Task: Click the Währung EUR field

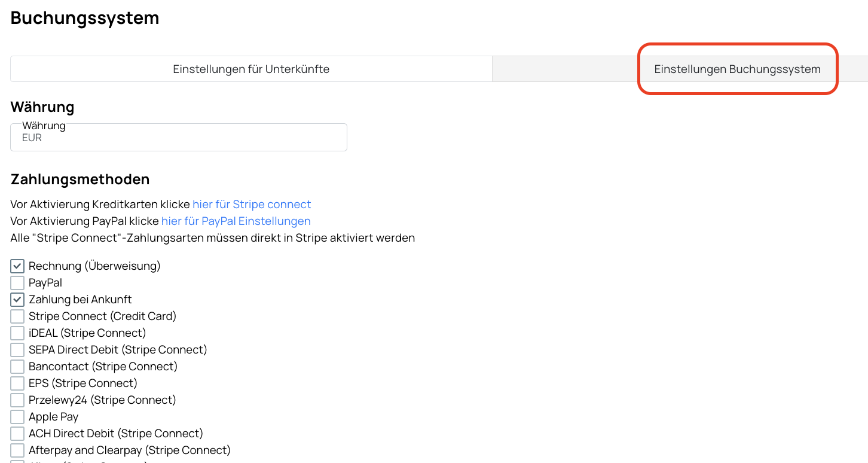Action: coord(179,137)
